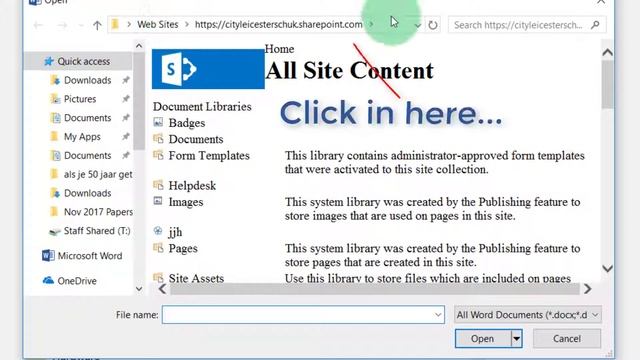Select Nov 2017 Papers in sidebar
The height and width of the screenshot is (360, 640).
point(98,212)
